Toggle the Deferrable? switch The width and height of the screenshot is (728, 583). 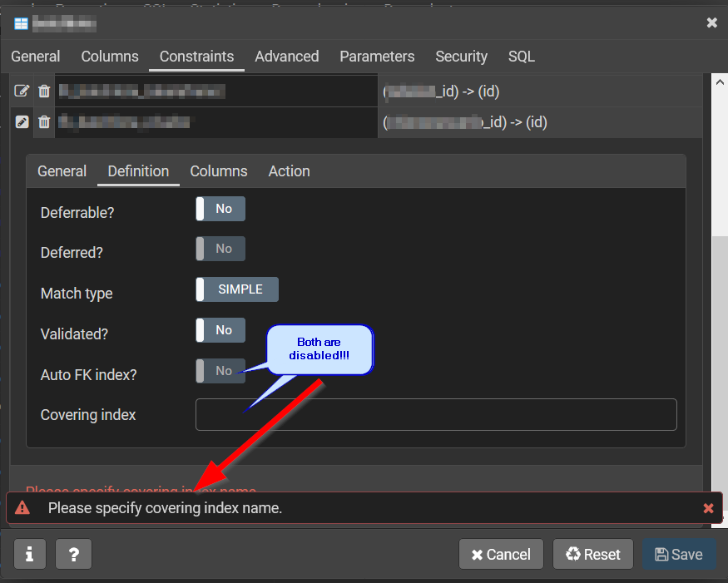(x=220, y=209)
